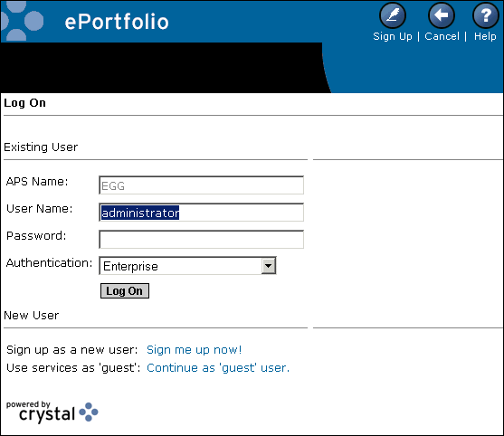Click the Cancel back-arrow icon
Image resolution: width=504 pixels, height=436 pixels.
[442, 15]
